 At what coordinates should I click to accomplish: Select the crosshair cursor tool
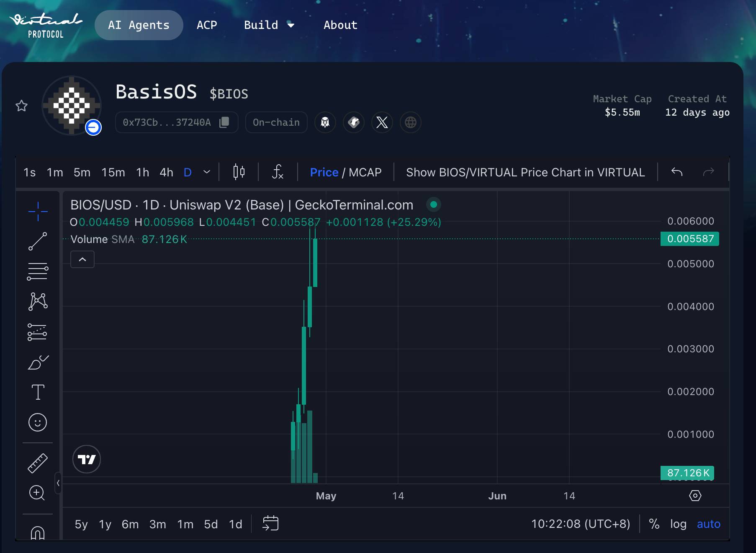[38, 212]
